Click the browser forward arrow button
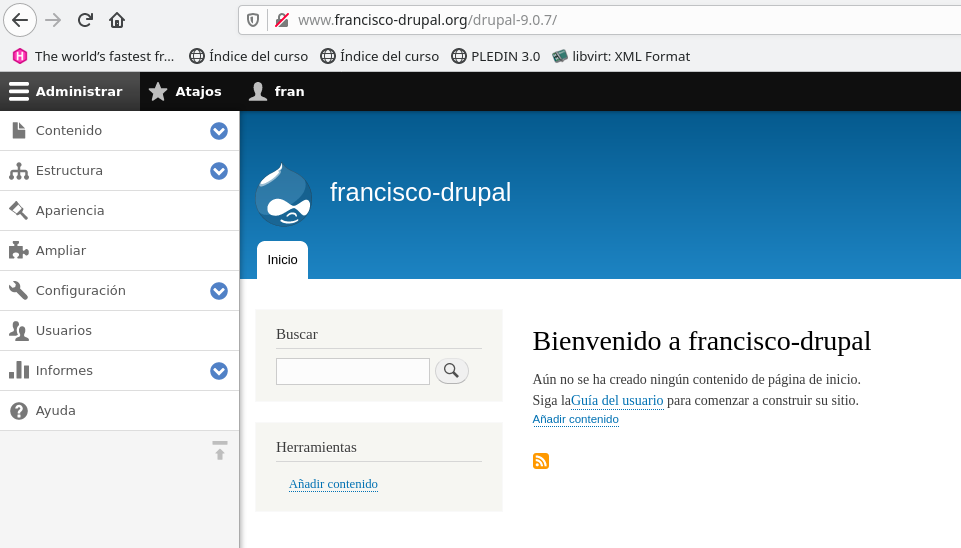 click(x=53, y=20)
